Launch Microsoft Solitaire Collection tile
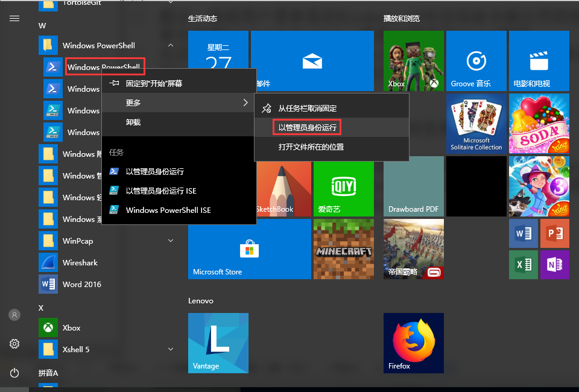This screenshot has height=392, width=579. coord(476,124)
